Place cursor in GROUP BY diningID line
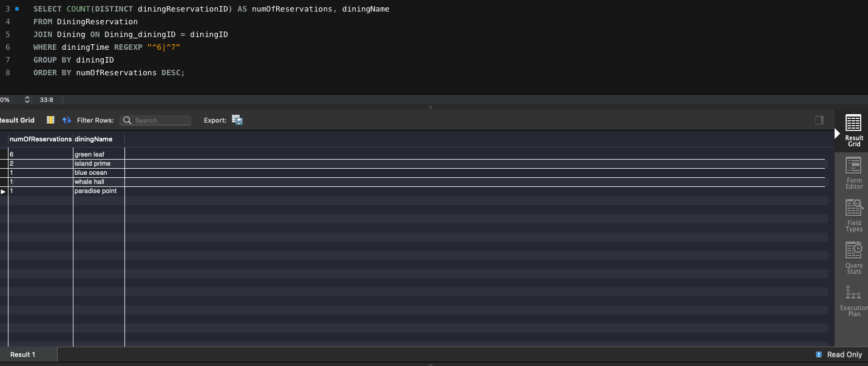Image resolution: width=868 pixels, height=366 pixels. pyautogui.click(x=73, y=59)
